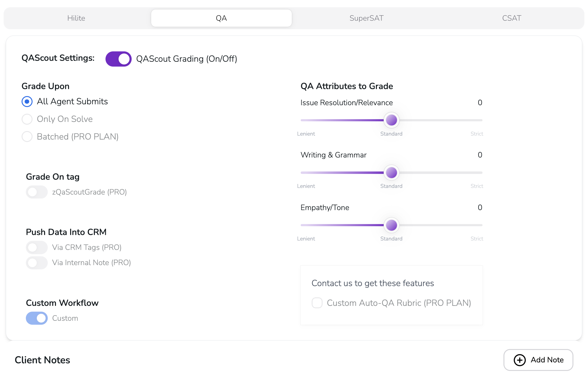The image size is (588, 377).
Task: Switch to the Hilite tab
Action: (x=76, y=18)
